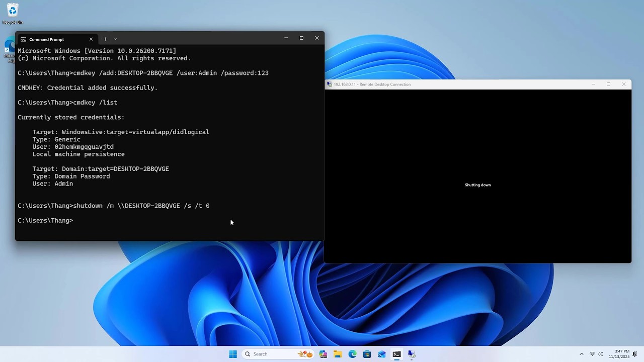Open the network status tray icon
The height and width of the screenshot is (362, 644).
pyautogui.click(x=592, y=354)
